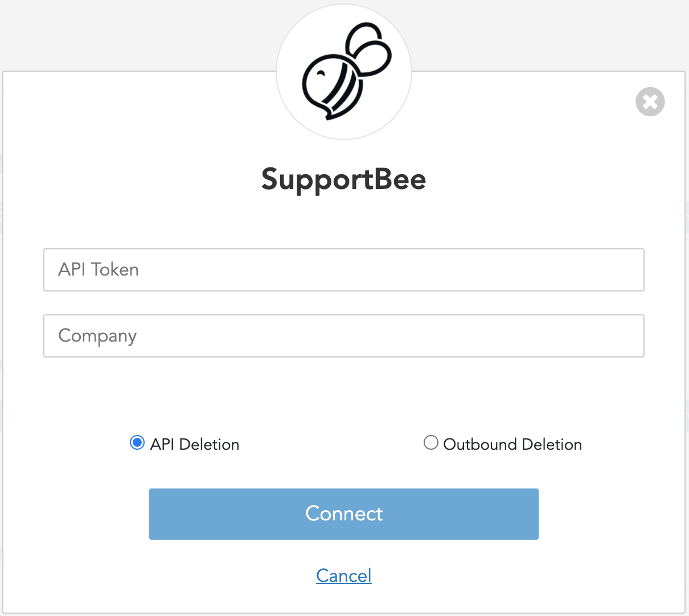Image resolution: width=689 pixels, height=616 pixels.
Task: Click the Cancel link
Action: pos(343,576)
